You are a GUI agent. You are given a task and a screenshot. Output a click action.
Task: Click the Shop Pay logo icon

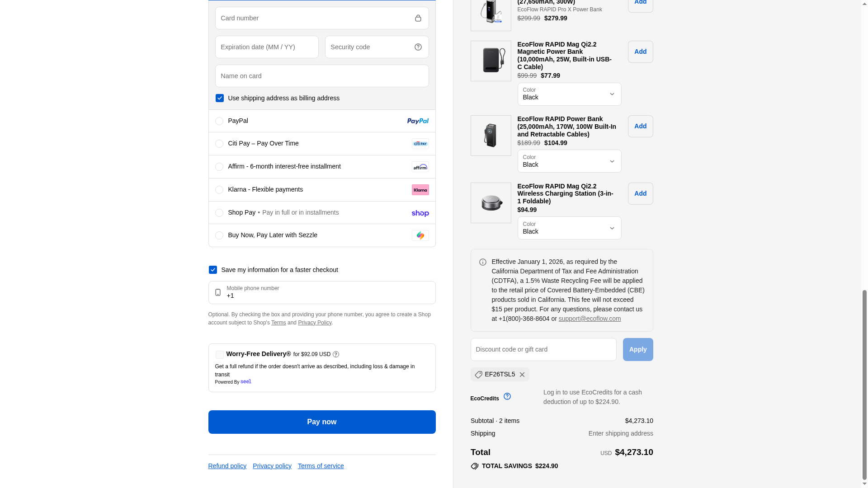420,213
